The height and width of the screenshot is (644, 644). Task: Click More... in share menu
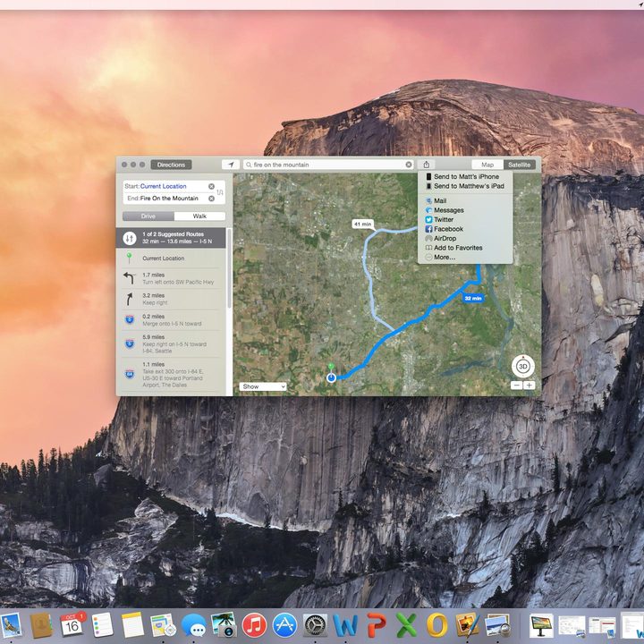pyautogui.click(x=465, y=258)
